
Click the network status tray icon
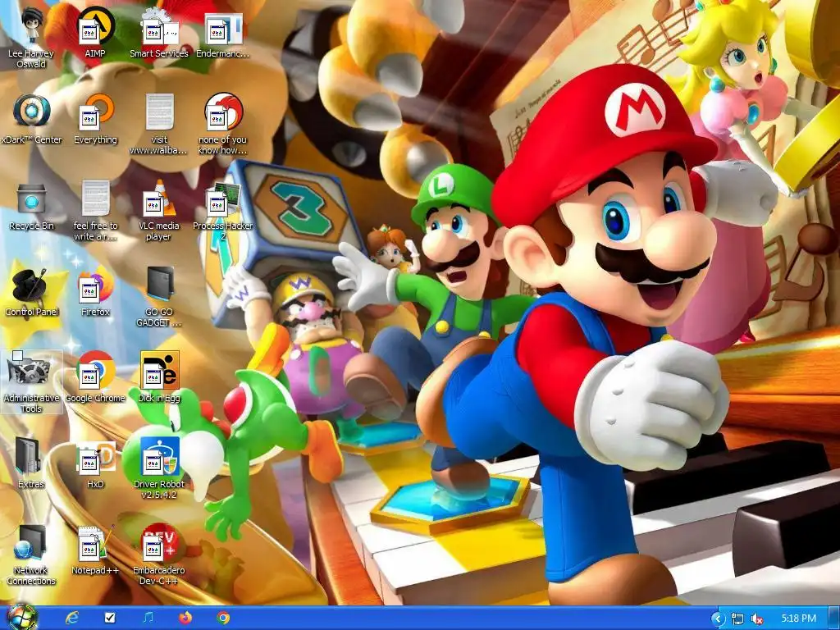(737, 619)
